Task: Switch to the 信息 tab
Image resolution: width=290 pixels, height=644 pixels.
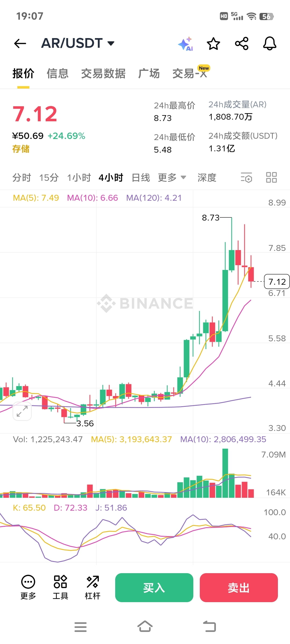Action: coord(57,74)
